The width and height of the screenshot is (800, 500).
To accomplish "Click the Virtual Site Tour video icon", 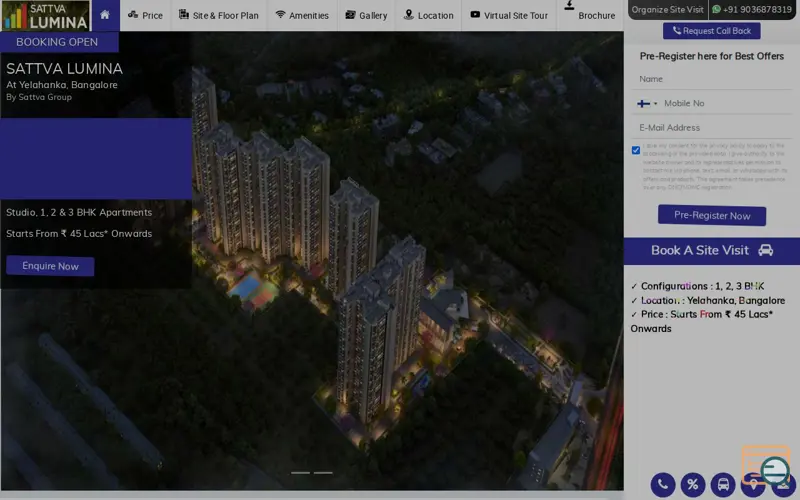I will point(475,14).
